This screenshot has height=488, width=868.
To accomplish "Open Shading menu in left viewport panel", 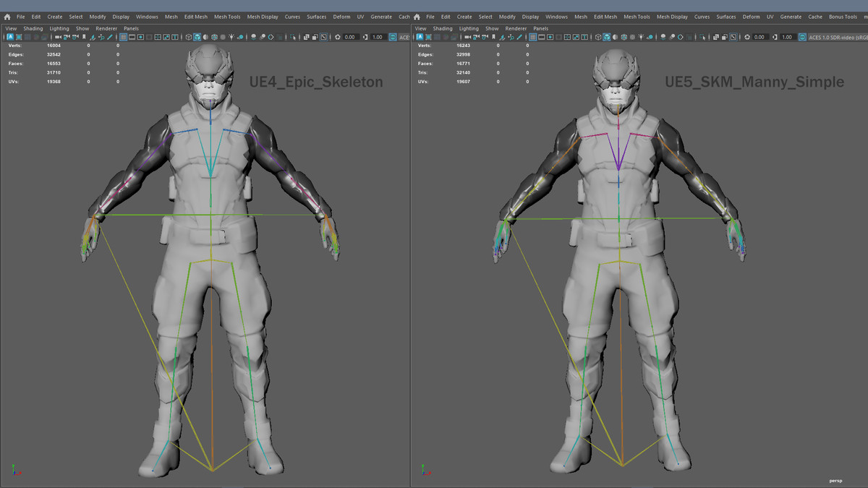I will pos(33,29).
